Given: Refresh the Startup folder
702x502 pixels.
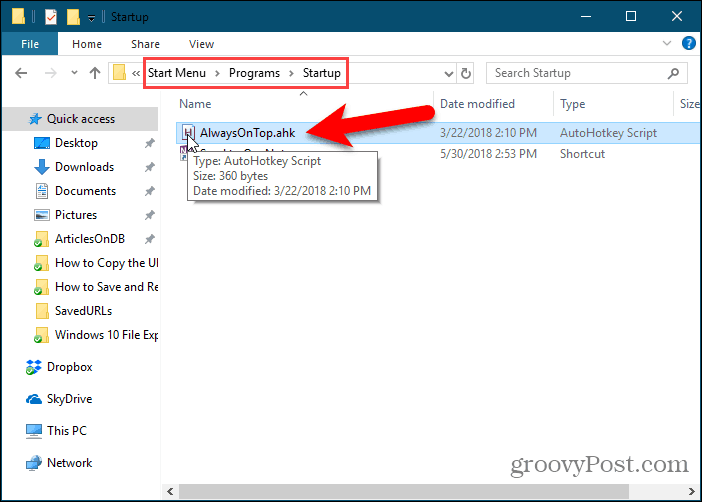Looking at the screenshot, I should [466, 73].
